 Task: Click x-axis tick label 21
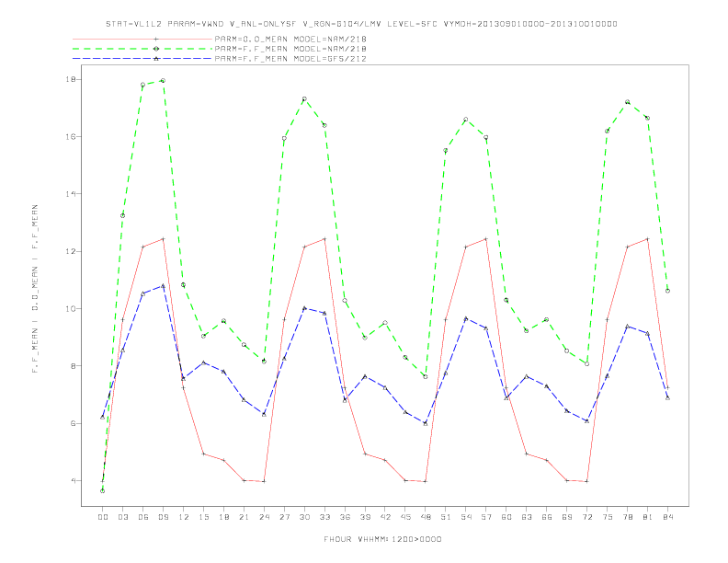244,517
